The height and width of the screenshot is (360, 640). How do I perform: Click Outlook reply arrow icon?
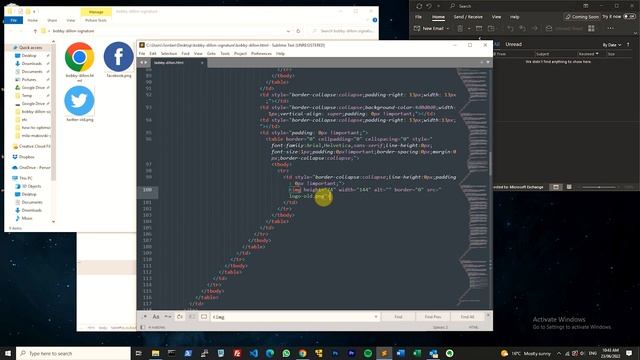510,28
